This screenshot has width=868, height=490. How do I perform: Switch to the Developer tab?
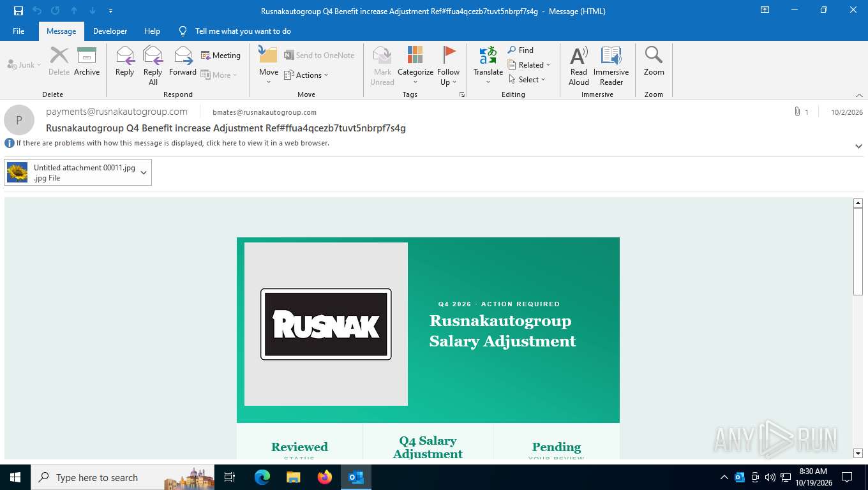pos(110,31)
